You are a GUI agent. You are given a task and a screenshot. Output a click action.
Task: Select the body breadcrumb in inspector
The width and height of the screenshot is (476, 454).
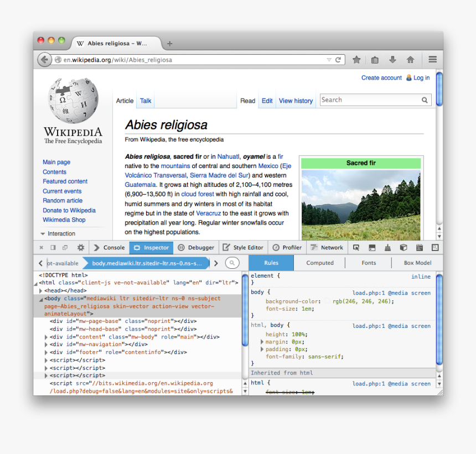point(147,263)
